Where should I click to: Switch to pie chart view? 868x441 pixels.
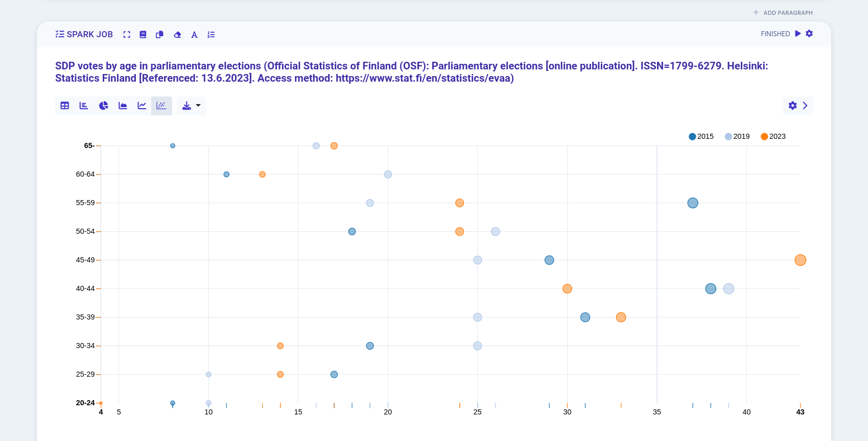103,106
